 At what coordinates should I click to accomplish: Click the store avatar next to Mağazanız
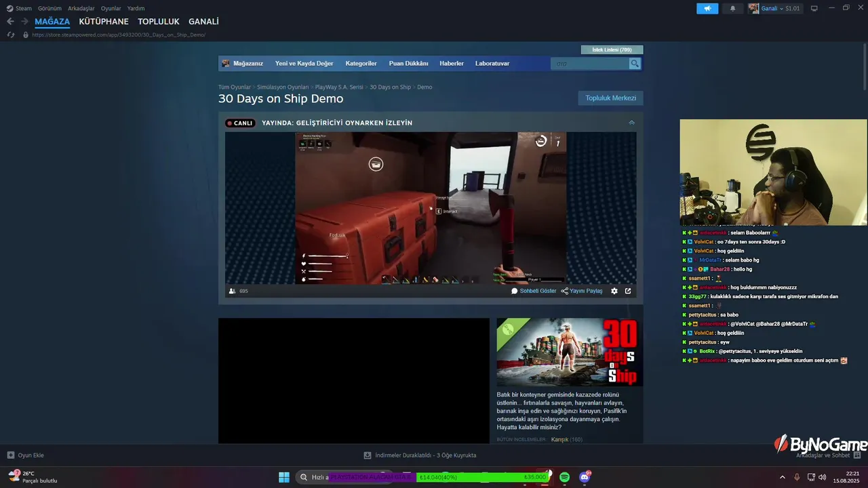click(x=226, y=64)
